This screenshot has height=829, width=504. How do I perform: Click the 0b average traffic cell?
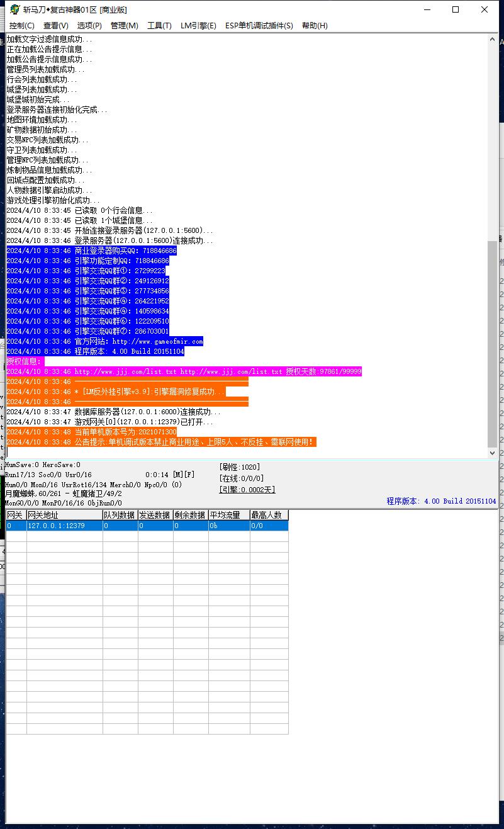[229, 526]
